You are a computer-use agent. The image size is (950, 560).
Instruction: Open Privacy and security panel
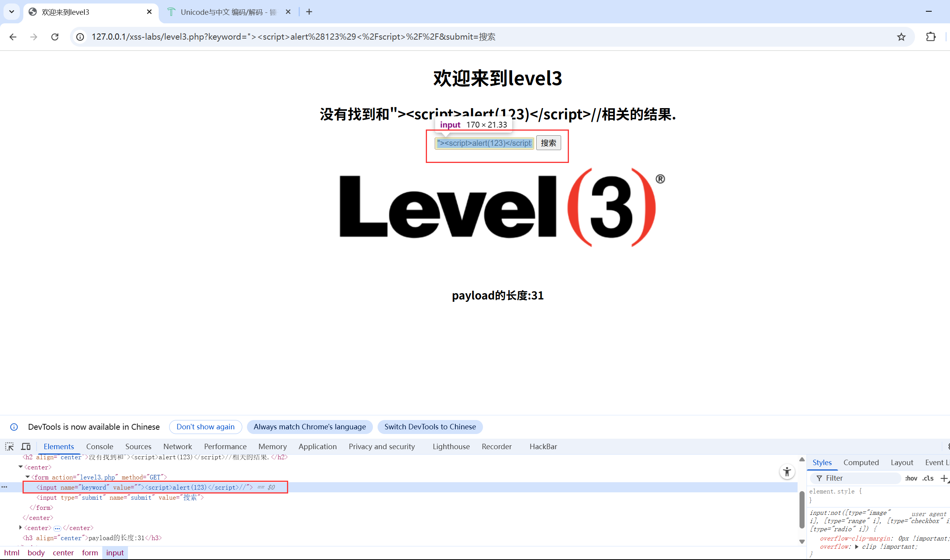(381, 446)
